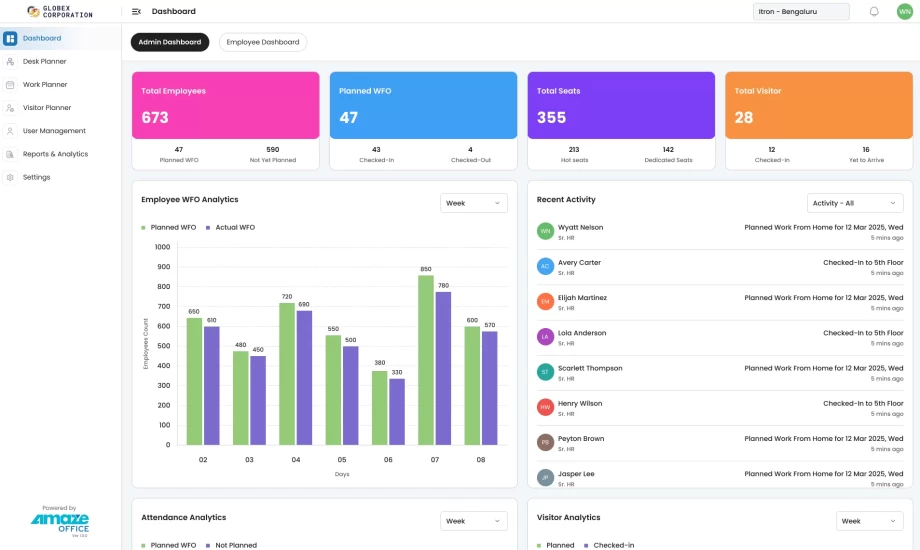Click the Reports & Analytics icon
Screen dimensions: 920x550
click(x=10, y=154)
